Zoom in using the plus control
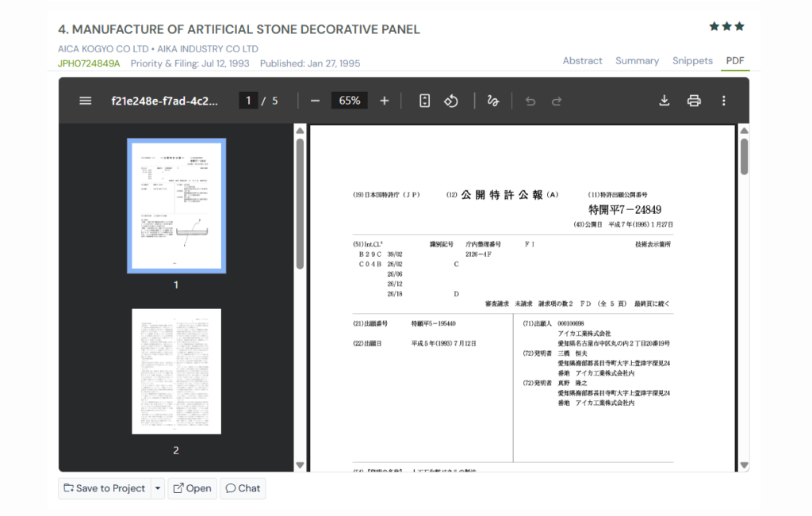The height and width of the screenshot is (516, 812). tap(384, 100)
